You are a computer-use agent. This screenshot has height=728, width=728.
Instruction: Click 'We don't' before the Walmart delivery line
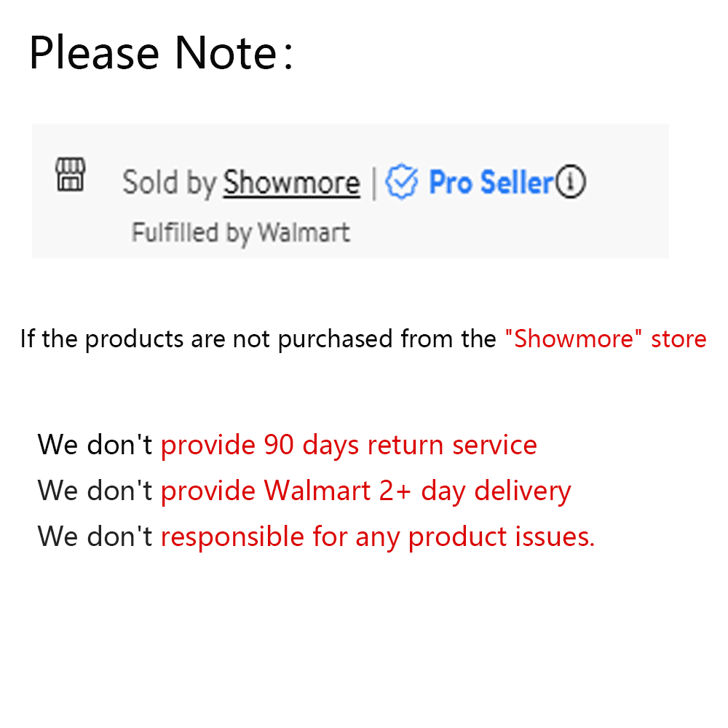tap(95, 491)
